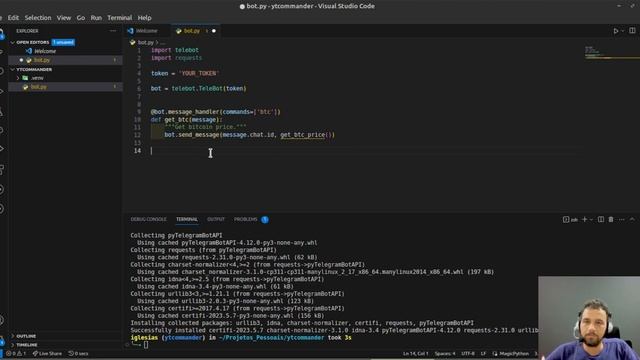Image resolution: width=640 pixels, height=360 pixels.
Task: Expand the Outline section
Action: pyautogui.click(x=26, y=336)
